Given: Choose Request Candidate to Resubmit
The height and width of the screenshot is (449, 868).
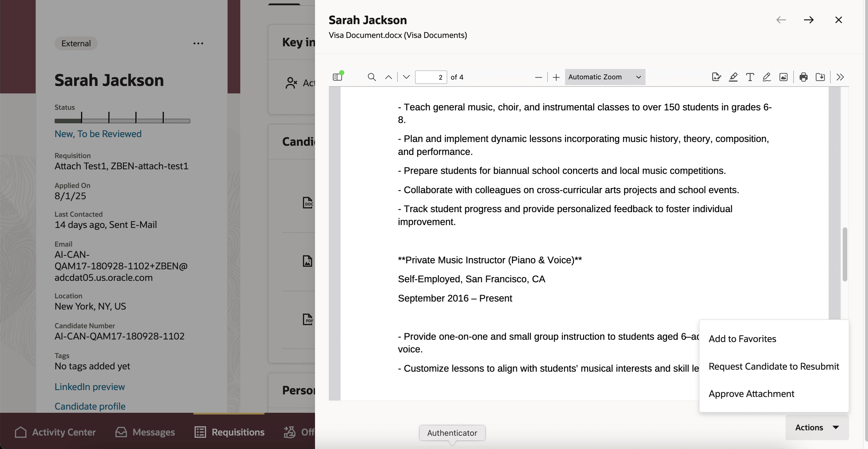Looking at the screenshot, I should pos(774,367).
